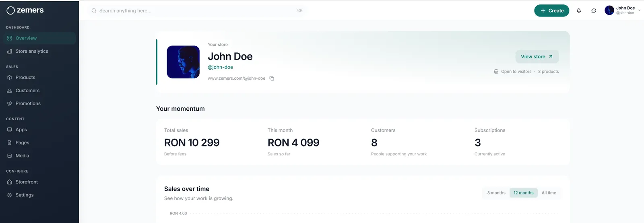Open notifications bell
The height and width of the screenshot is (223, 644).
(x=579, y=11)
